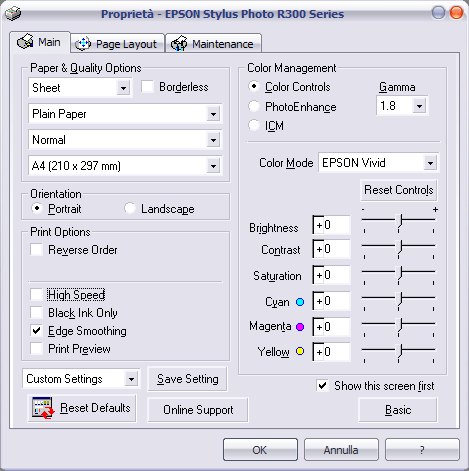Switch to the Main tab
The image size is (469, 471).
(40, 42)
